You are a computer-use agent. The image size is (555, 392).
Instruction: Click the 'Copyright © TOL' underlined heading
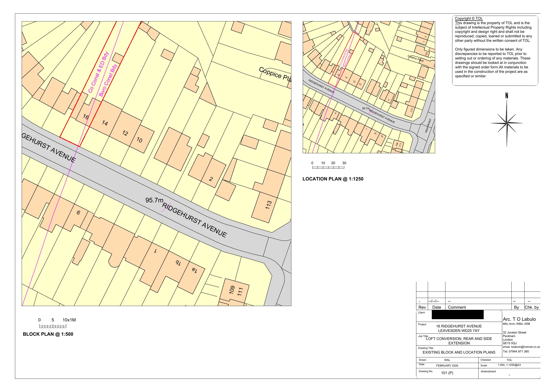pos(468,18)
